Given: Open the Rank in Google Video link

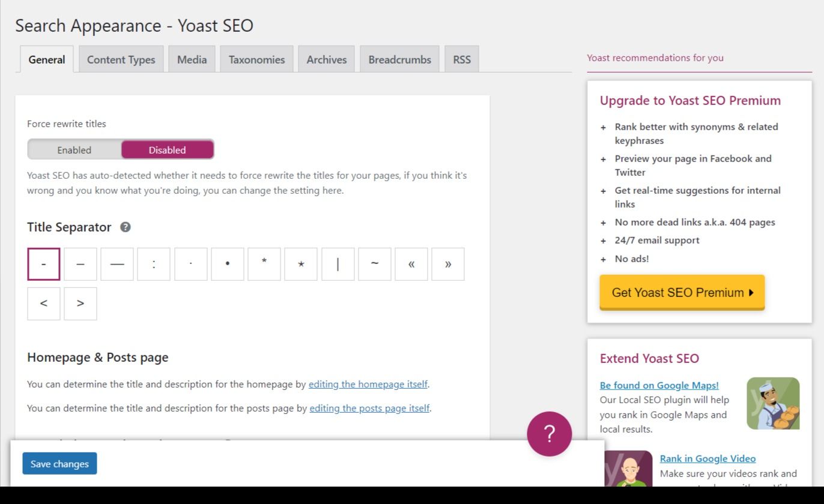Looking at the screenshot, I should point(708,458).
